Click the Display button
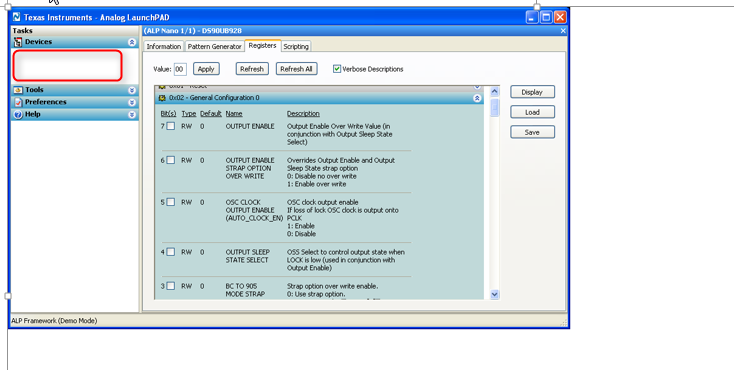The image size is (734, 370). pos(532,92)
